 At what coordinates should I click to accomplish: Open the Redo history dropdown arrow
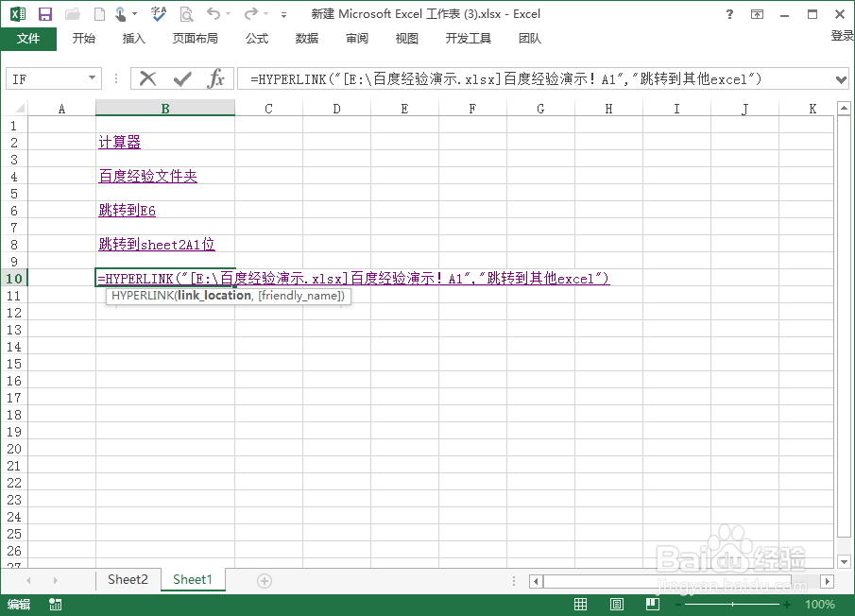266,14
